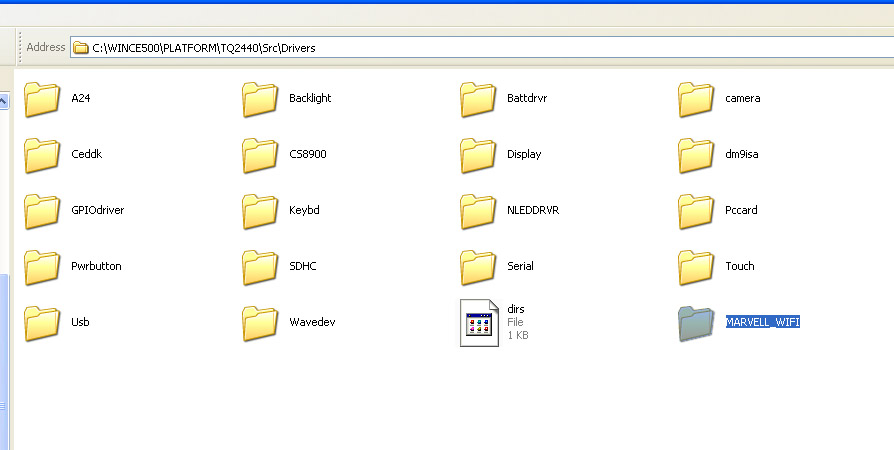Click the CS8900 folder name
This screenshot has height=450, width=894.
pyautogui.click(x=308, y=154)
